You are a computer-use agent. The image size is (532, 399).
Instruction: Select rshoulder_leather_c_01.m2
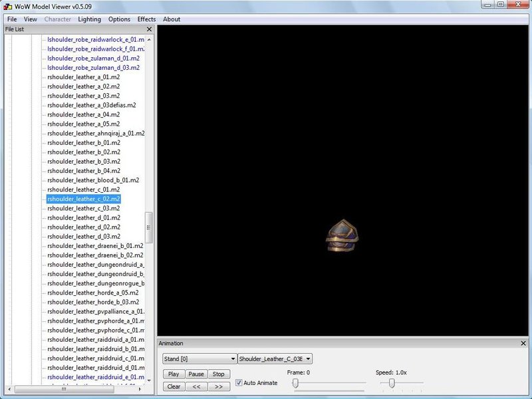[x=84, y=190]
